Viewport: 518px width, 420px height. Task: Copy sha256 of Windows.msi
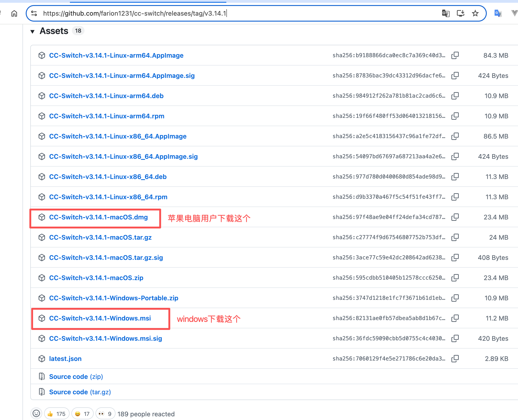pos(455,318)
